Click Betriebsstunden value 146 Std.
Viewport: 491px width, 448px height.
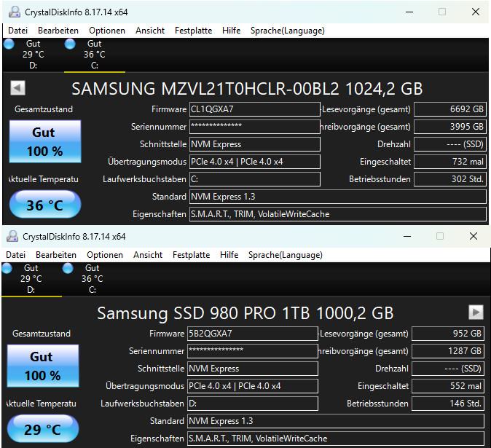(x=448, y=404)
